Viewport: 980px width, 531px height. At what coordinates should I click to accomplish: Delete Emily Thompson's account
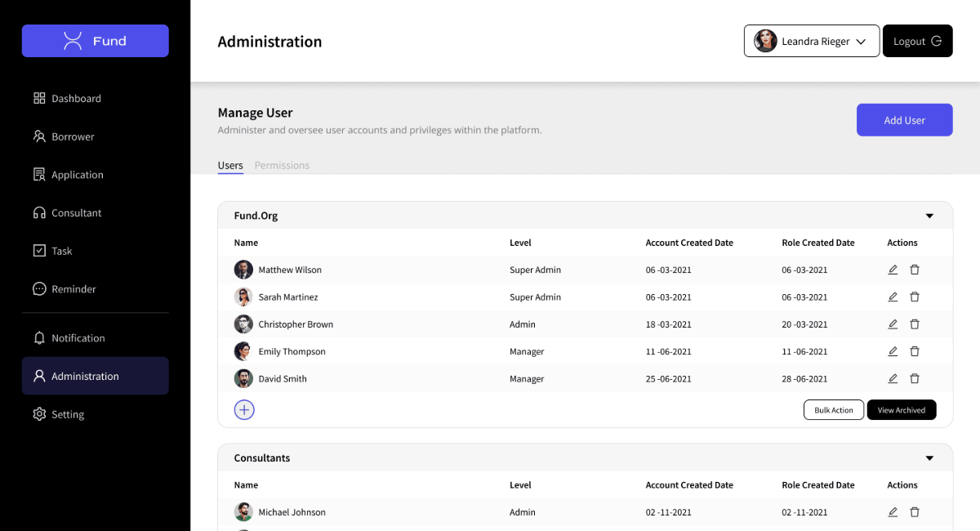pyautogui.click(x=915, y=351)
